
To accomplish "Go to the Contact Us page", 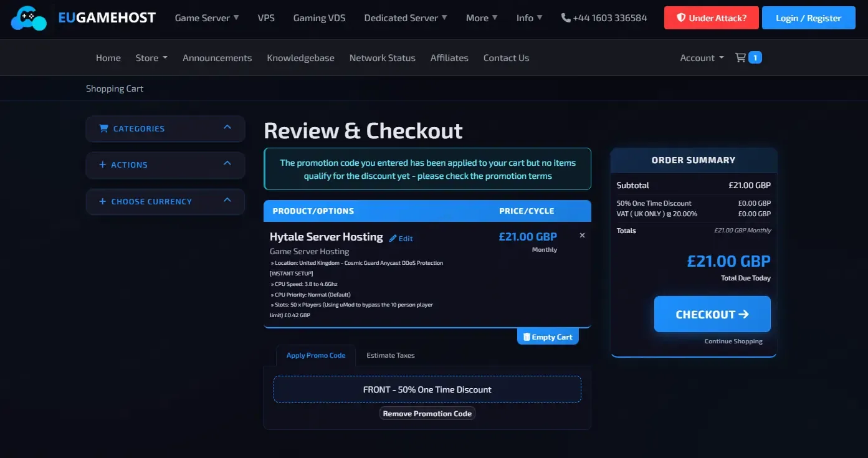I will point(507,58).
